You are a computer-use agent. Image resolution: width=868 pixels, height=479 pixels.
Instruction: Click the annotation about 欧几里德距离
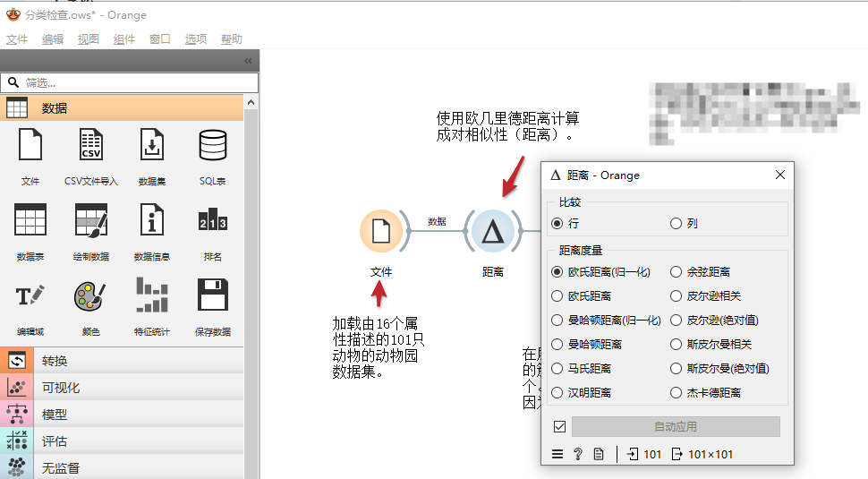[x=507, y=126]
